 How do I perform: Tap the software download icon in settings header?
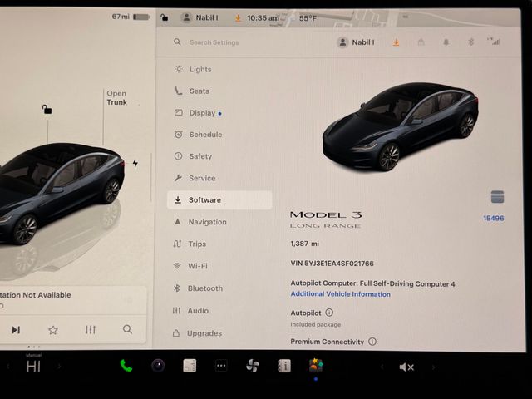click(x=396, y=42)
